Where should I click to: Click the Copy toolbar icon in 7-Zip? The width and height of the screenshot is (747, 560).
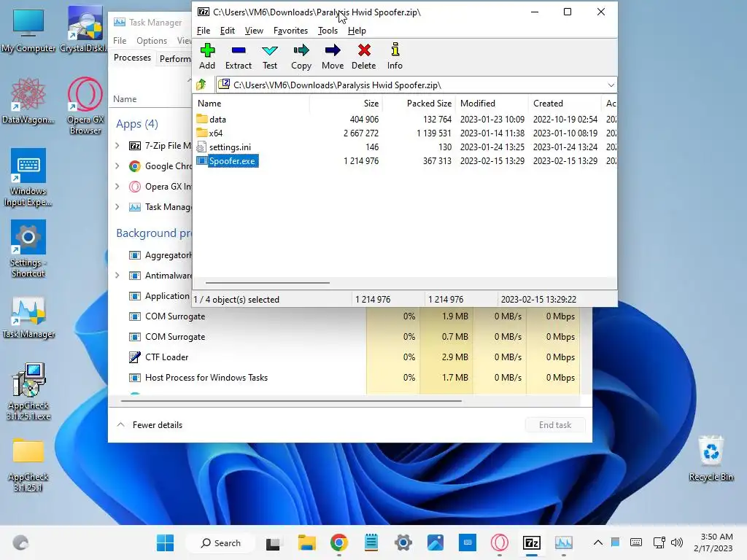[x=301, y=56]
